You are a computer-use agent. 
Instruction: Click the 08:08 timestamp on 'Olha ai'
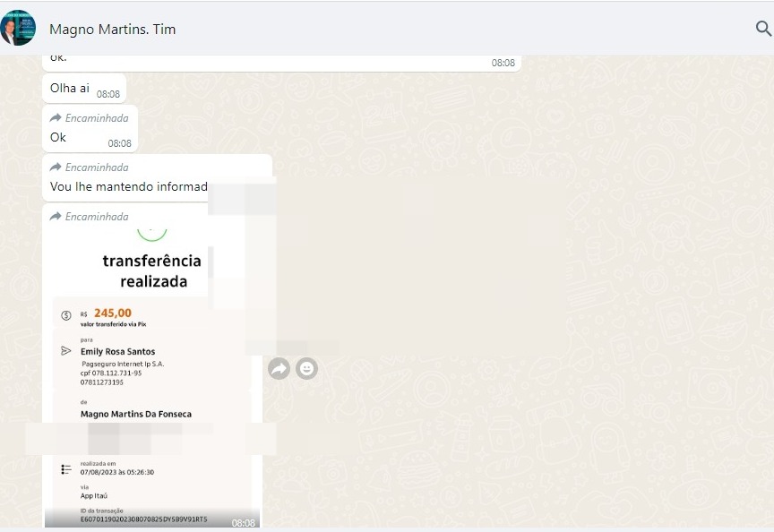108,94
